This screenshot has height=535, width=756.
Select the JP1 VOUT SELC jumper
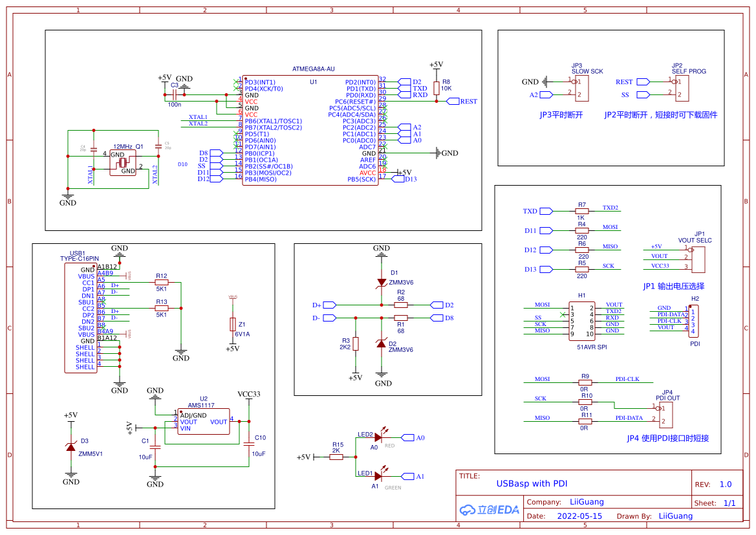pyautogui.click(x=697, y=257)
